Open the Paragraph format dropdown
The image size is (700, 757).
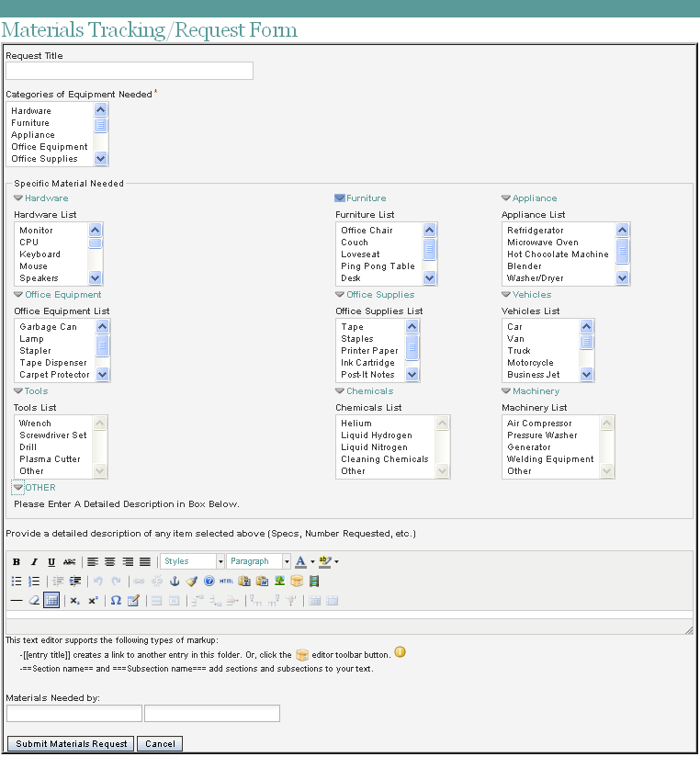tap(258, 561)
